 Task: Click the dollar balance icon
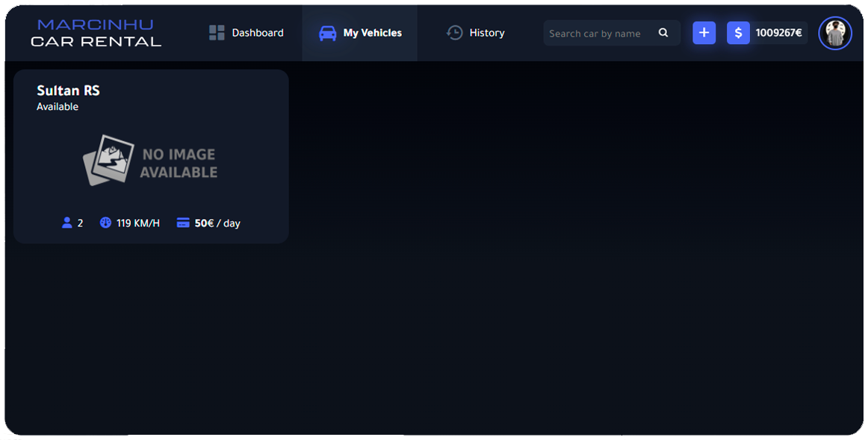(x=738, y=33)
